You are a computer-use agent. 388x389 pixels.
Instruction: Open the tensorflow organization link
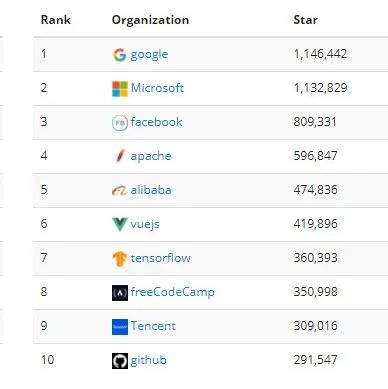point(161,258)
